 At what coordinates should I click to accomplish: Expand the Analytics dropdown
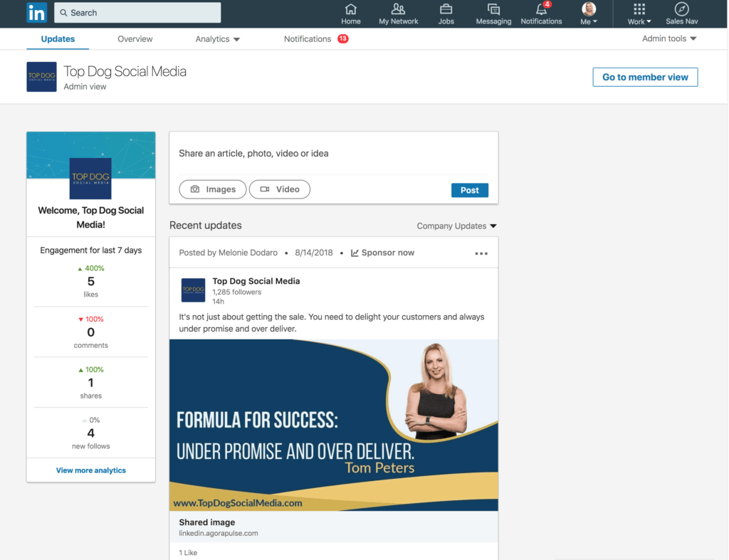point(218,39)
